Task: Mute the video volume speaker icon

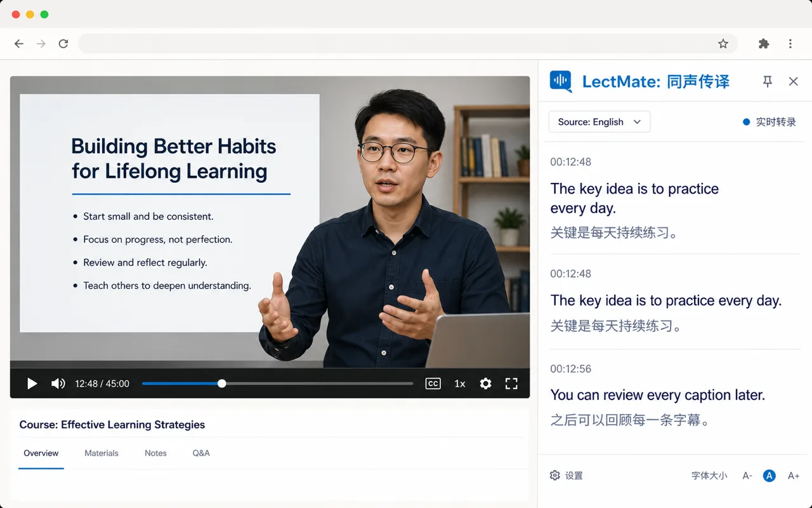Action: tap(58, 384)
